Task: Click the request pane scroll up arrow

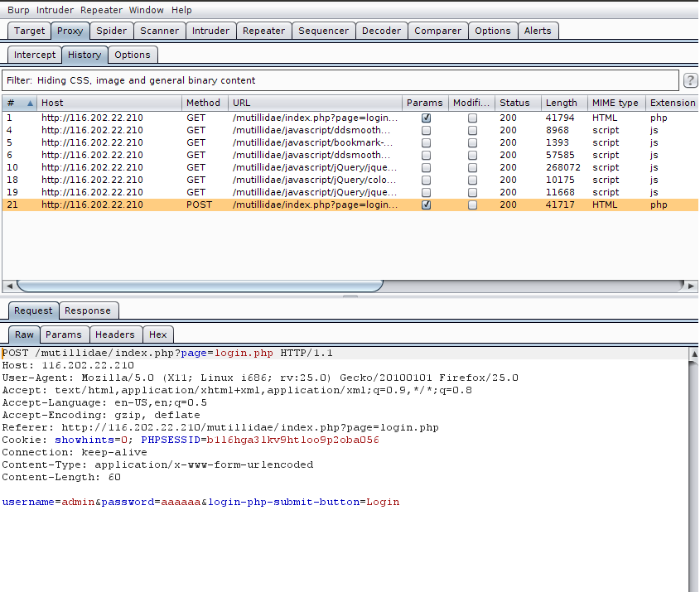Action: 693,354
